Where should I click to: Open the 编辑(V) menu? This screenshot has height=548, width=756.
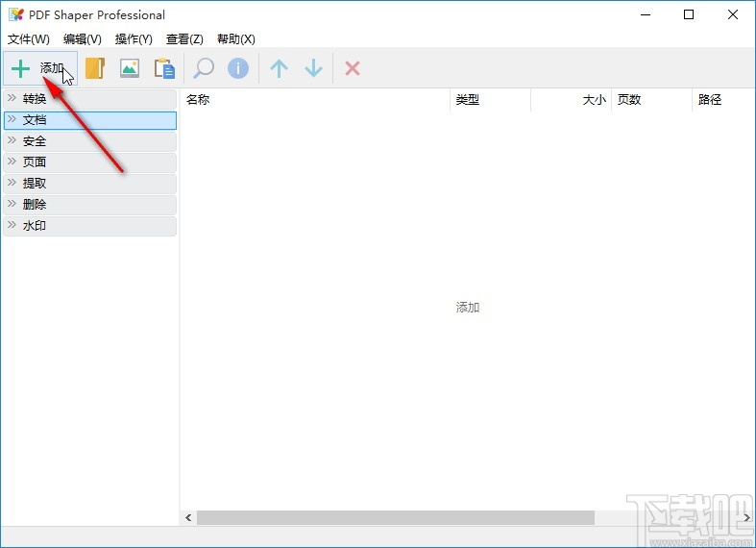pyautogui.click(x=82, y=39)
